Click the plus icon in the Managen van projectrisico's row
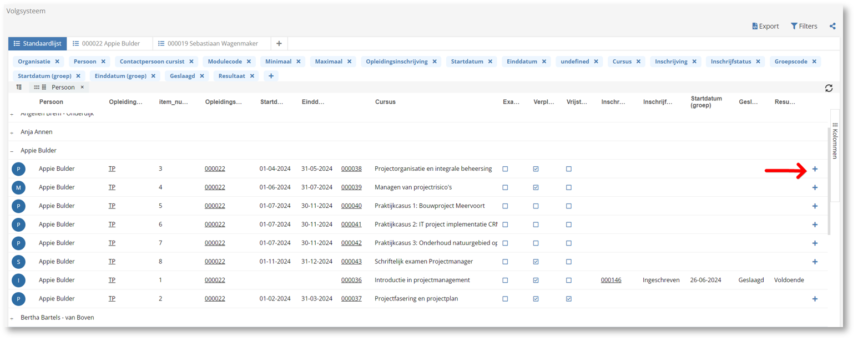Image resolution: width=868 pixels, height=347 pixels. point(815,187)
